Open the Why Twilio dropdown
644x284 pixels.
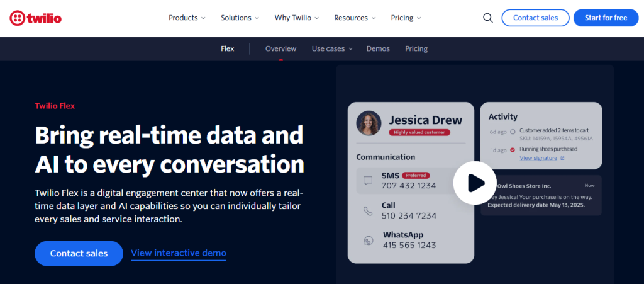pyautogui.click(x=296, y=18)
